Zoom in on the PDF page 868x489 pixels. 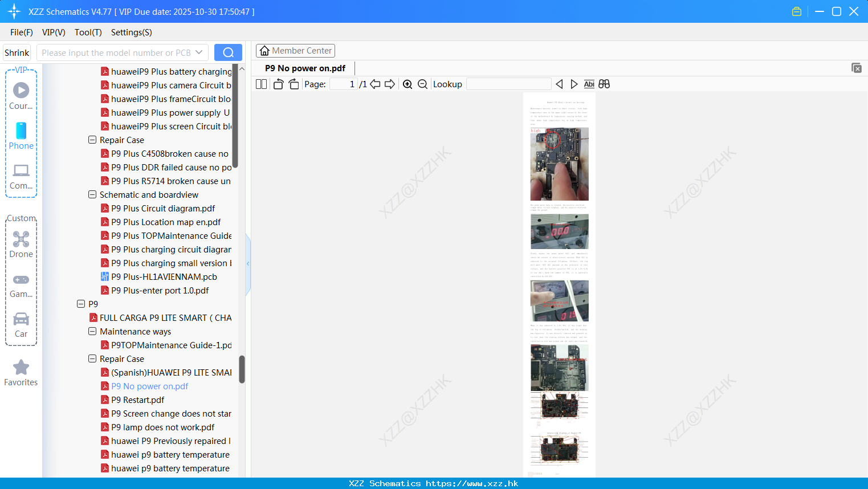(x=407, y=84)
